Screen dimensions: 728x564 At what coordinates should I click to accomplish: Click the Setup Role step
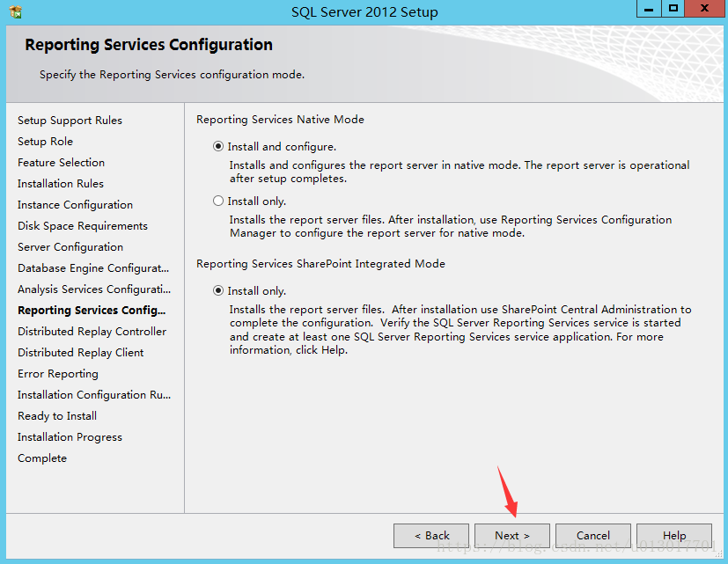[x=45, y=141]
